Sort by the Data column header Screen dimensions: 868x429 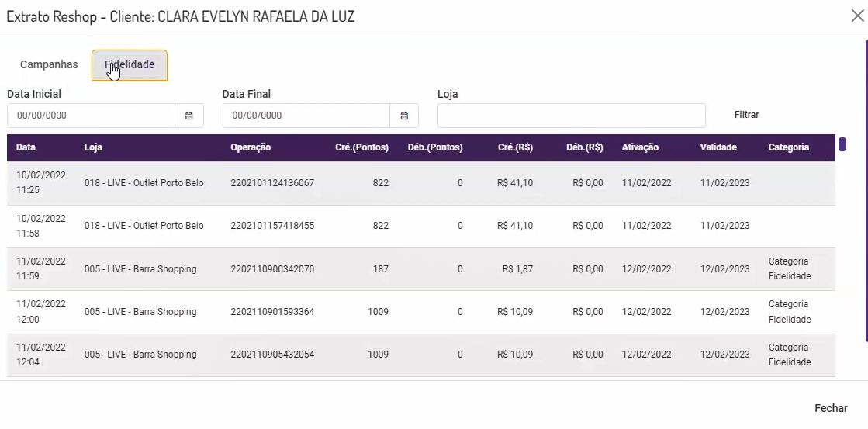tap(26, 147)
